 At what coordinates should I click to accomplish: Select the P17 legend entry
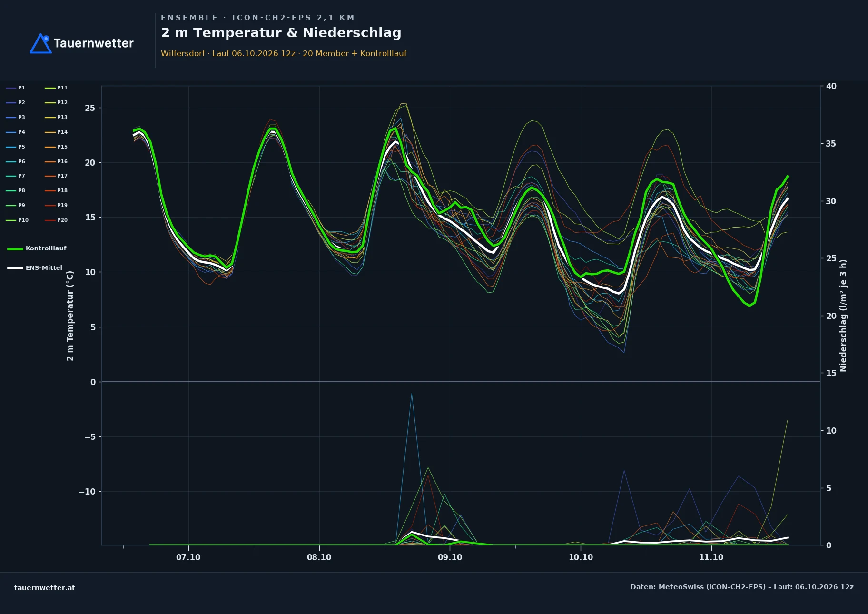(x=56, y=176)
